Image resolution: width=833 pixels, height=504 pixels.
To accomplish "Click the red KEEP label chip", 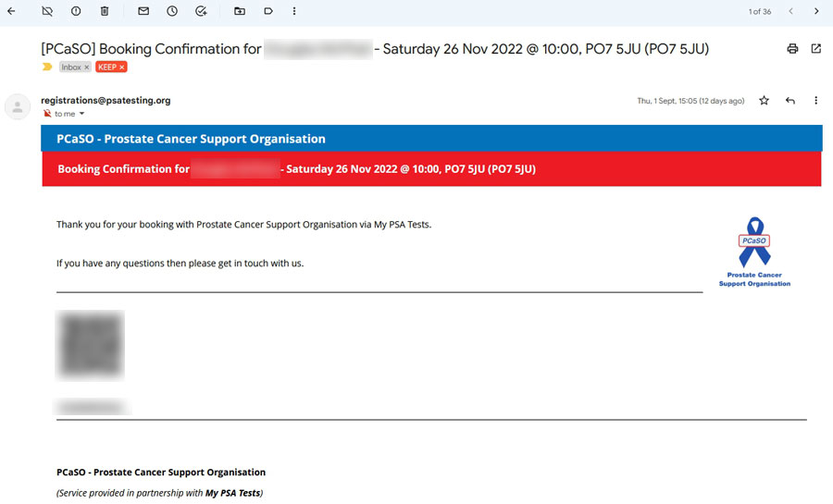I will pyautogui.click(x=107, y=67).
